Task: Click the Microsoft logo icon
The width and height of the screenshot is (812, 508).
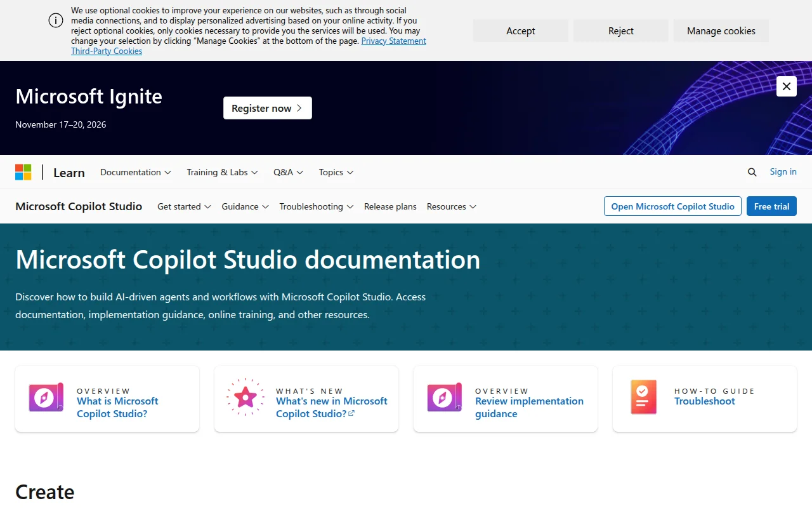Action: 23,172
